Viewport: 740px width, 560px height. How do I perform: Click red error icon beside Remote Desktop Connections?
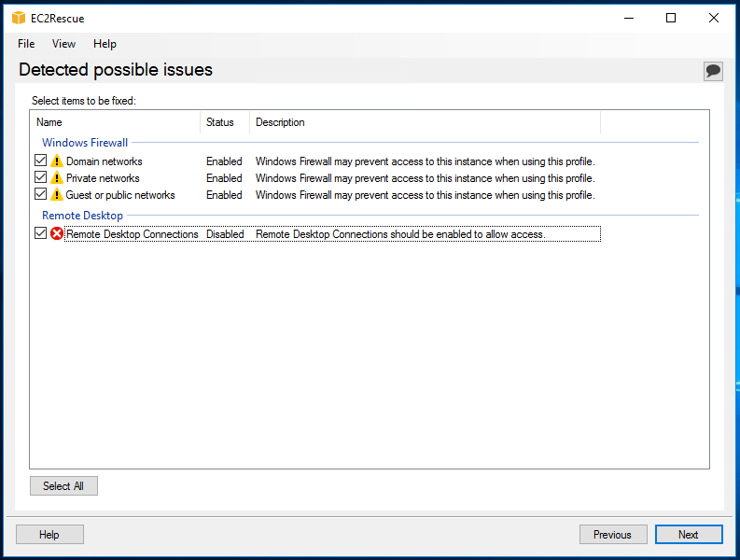(57, 233)
